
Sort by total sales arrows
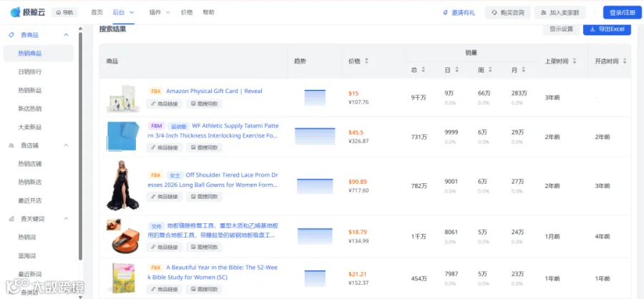423,70
